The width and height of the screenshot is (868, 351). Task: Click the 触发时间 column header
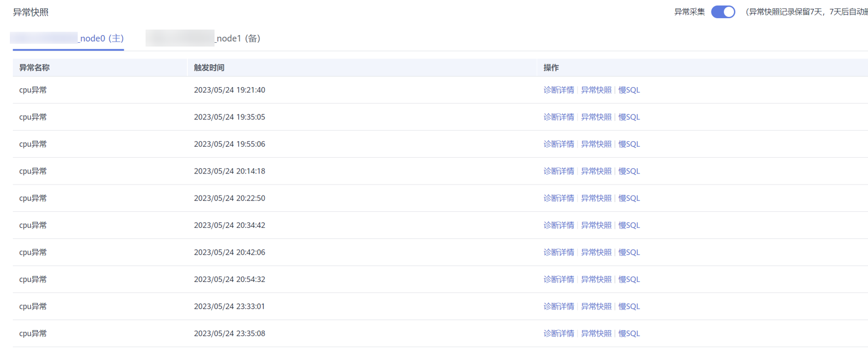tap(209, 68)
